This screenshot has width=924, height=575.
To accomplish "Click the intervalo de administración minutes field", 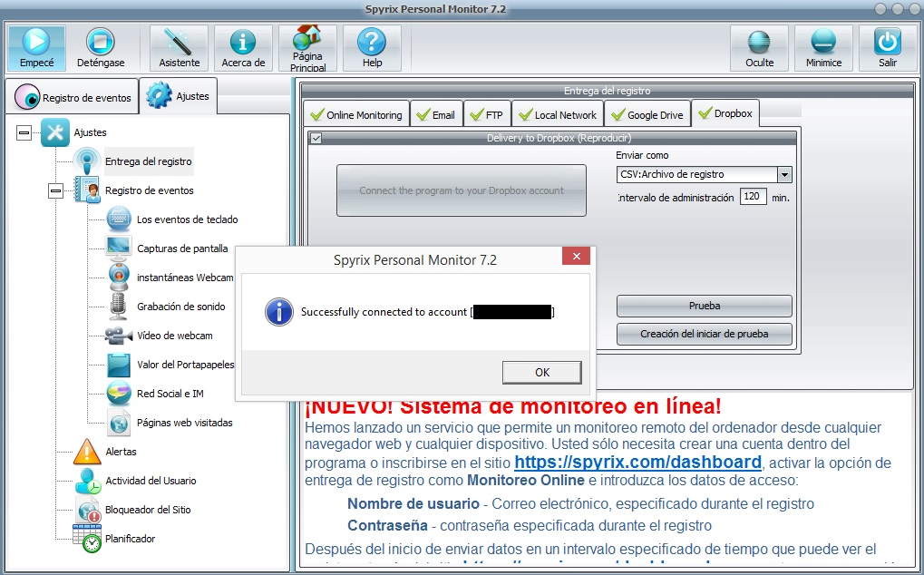I will [754, 197].
